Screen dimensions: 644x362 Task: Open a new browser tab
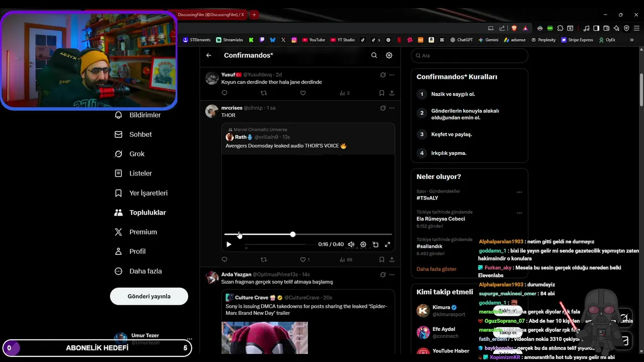(254, 15)
